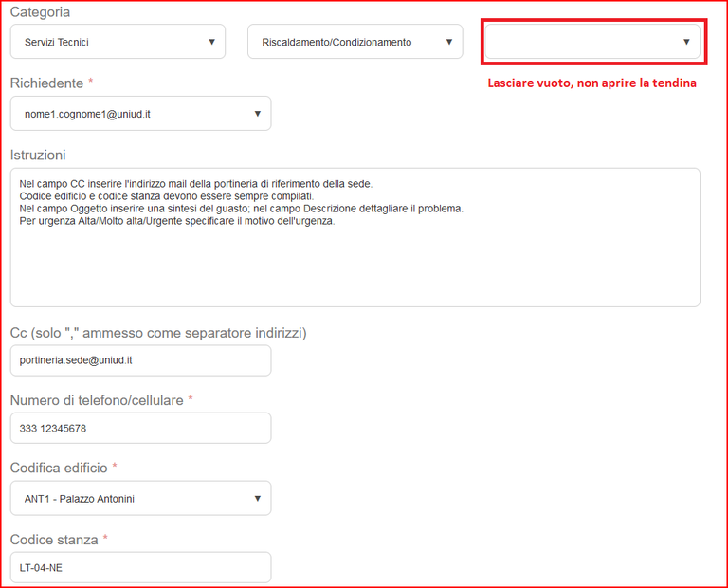This screenshot has width=728, height=588.
Task: Click the arrow of the empty third category dropdown
Action: [x=686, y=42]
